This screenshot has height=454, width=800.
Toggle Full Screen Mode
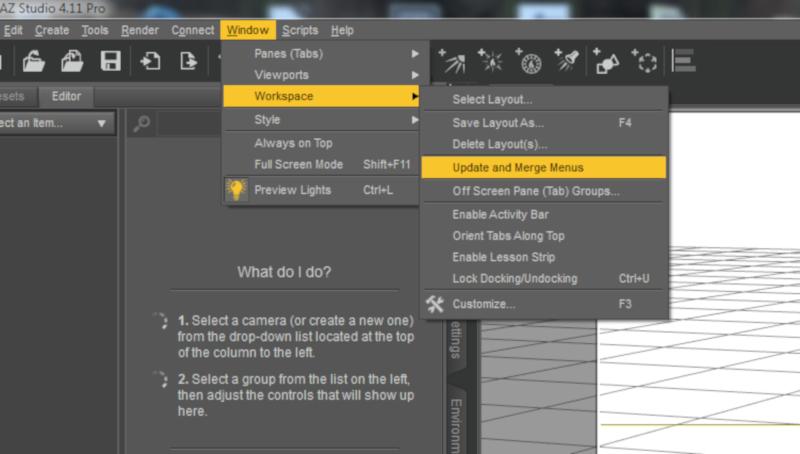[x=321, y=164]
